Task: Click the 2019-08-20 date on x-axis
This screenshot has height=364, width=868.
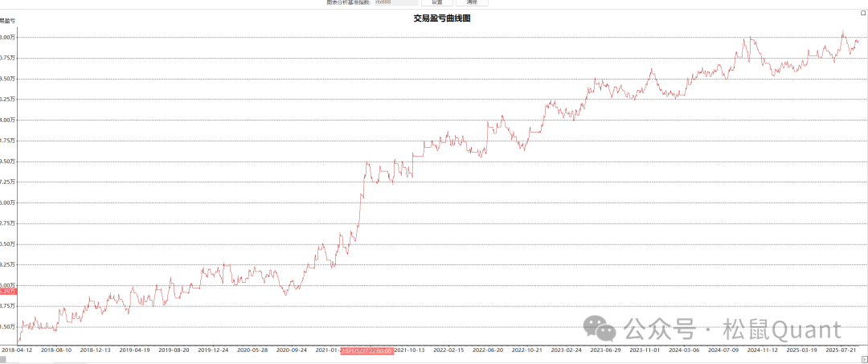Action: tap(174, 350)
